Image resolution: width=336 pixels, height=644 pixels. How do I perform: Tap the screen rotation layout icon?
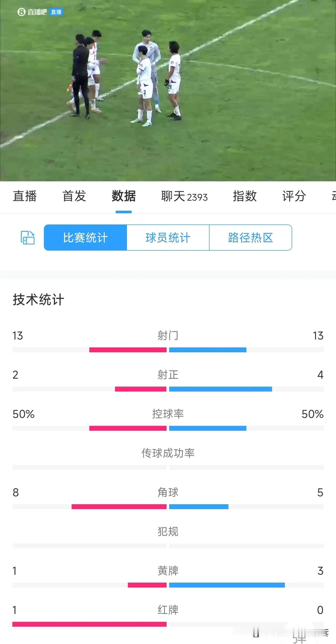(28, 238)
